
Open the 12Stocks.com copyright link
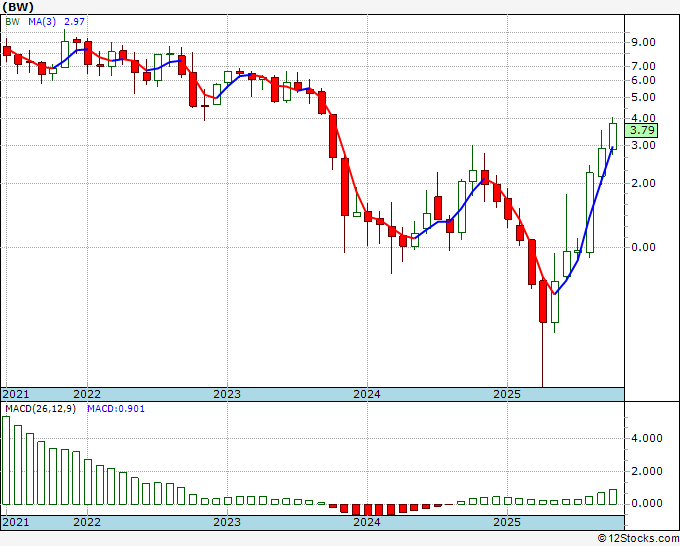(x=638, y=539)
